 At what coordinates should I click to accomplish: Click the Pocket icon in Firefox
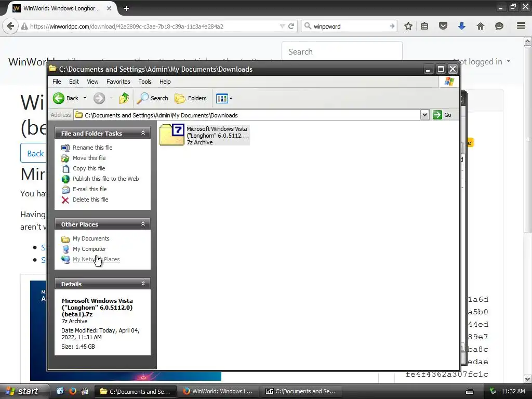tap(443, 26)
